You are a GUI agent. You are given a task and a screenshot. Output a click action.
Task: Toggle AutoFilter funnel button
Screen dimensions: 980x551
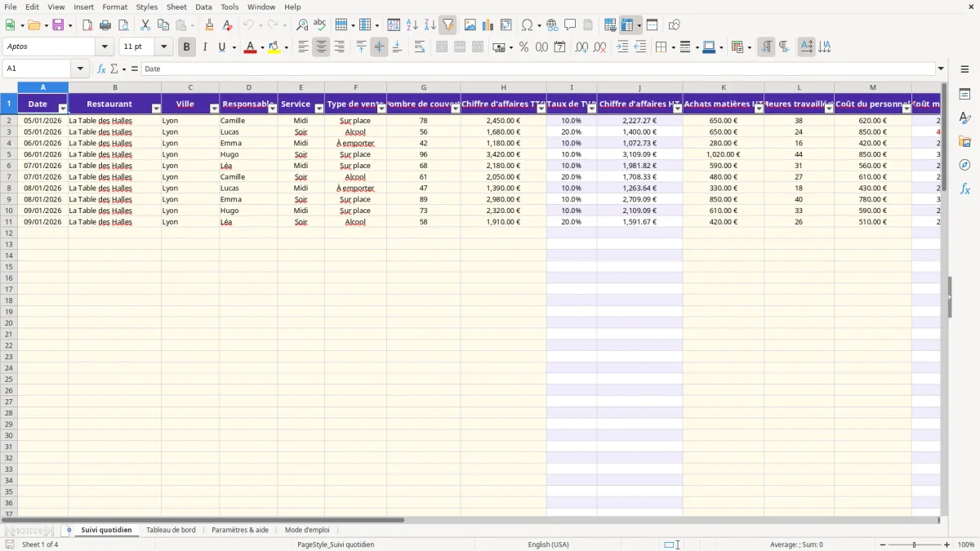(x=448, y=25)
